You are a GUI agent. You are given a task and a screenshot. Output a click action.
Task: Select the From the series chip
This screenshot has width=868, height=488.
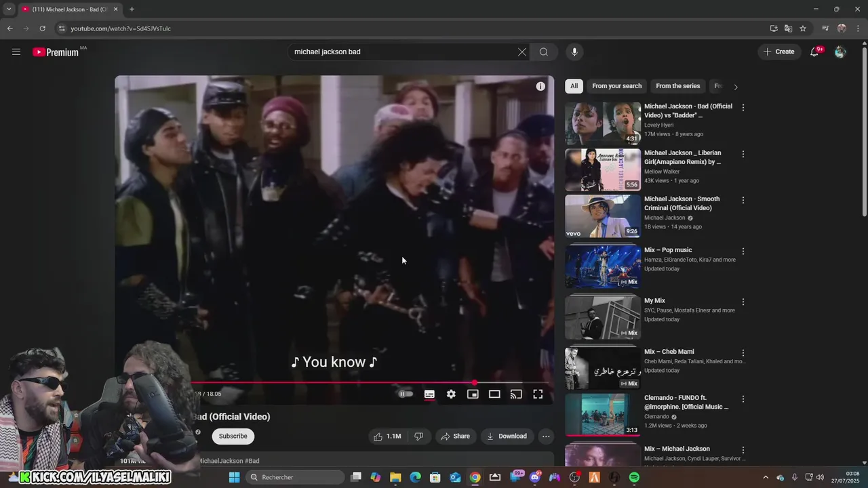pyautogui.click(x=677, y=86)
